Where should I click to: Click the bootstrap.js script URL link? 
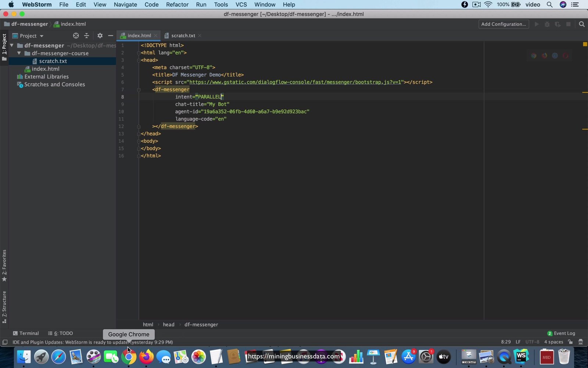(x=295, y=82)
